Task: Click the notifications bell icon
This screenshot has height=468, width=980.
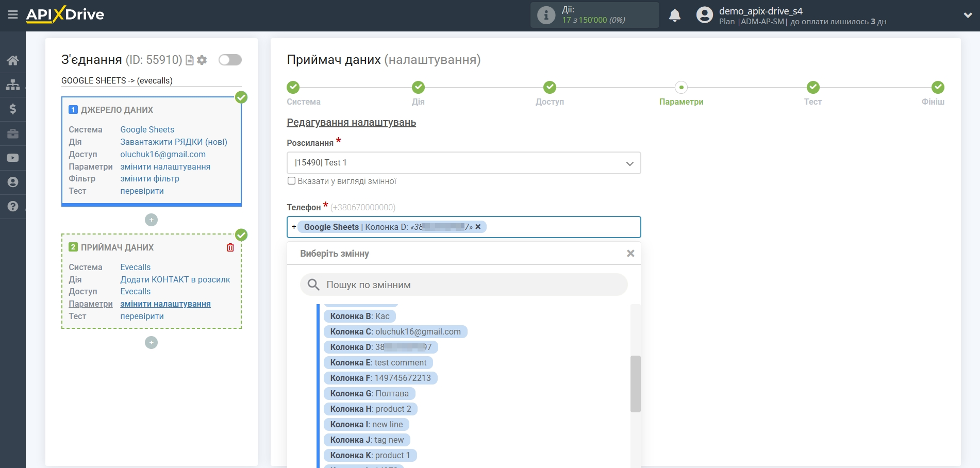Action: click(x=674, y=15)
